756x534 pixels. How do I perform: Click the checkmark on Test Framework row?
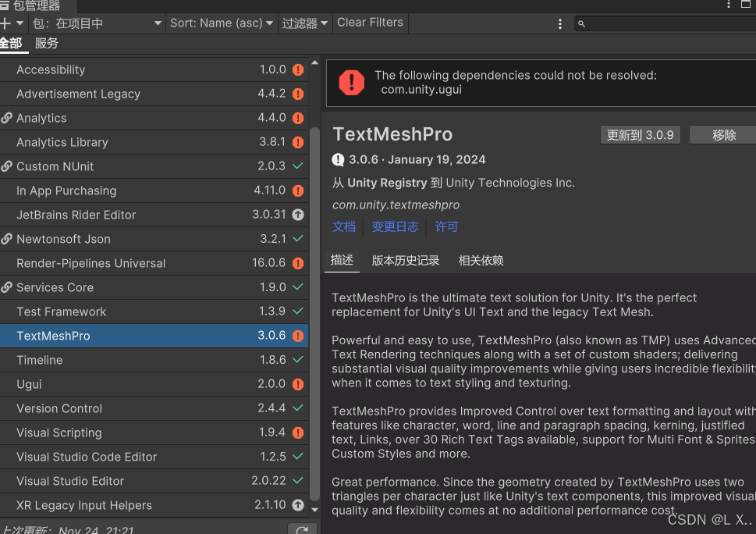click(x=298, y=311)
